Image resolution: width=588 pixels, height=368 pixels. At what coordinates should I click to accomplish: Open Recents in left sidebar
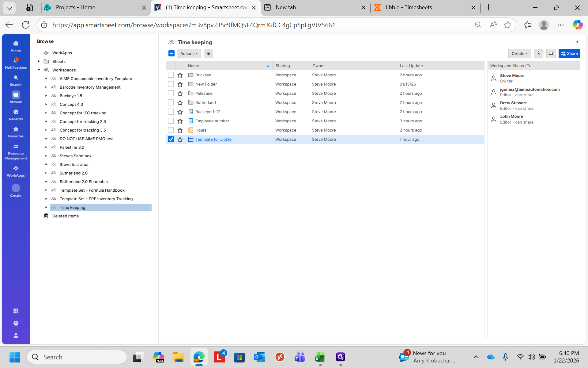tap(16, 115)
